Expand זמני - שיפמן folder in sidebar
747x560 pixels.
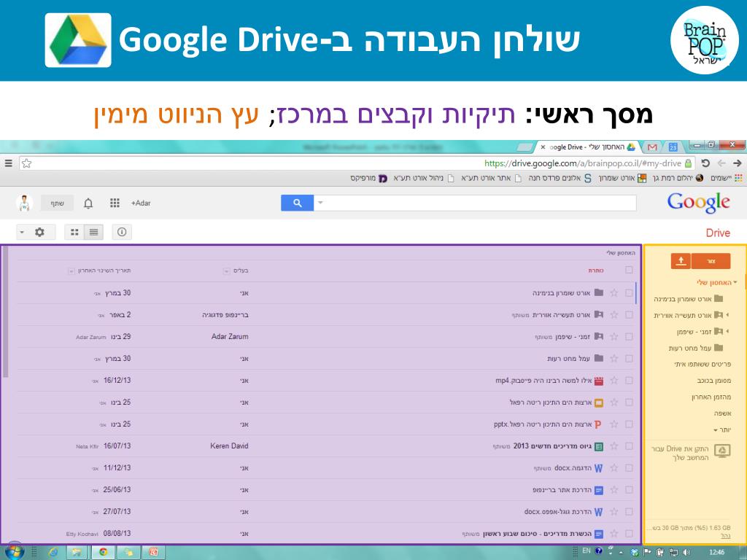pos(727,331)
